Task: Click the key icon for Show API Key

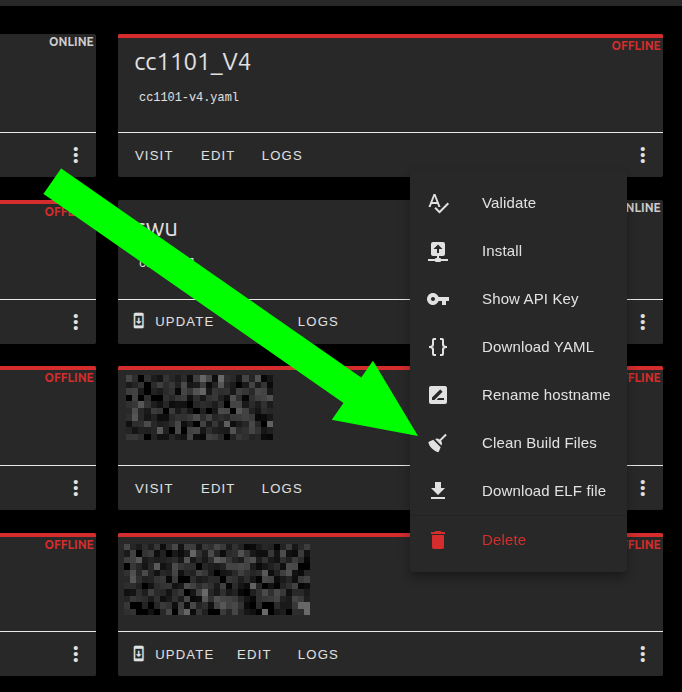Action: 438,299
